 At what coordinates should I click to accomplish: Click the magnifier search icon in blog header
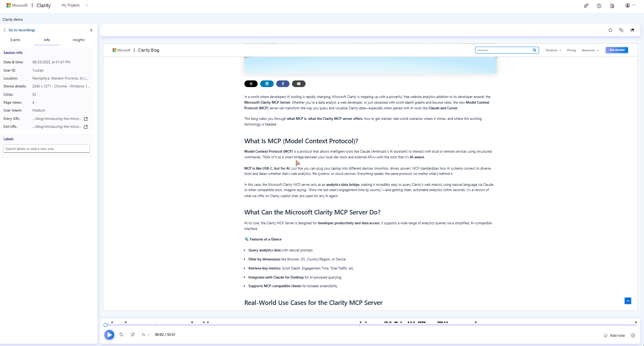534,50
